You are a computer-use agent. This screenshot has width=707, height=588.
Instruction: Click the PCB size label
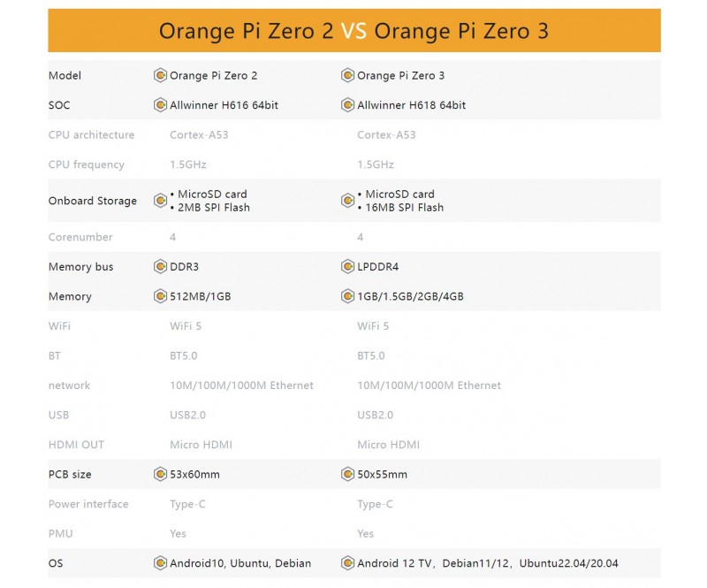[70, 474]
